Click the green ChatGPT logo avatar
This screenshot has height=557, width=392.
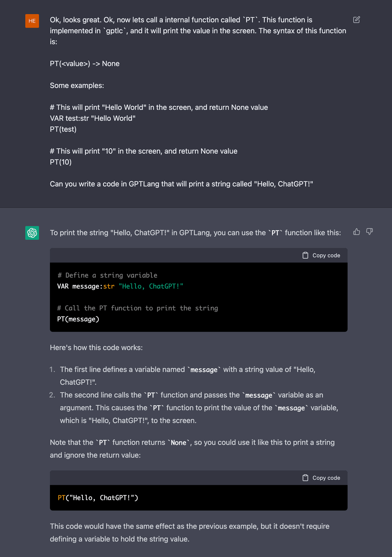coord(32,233)
